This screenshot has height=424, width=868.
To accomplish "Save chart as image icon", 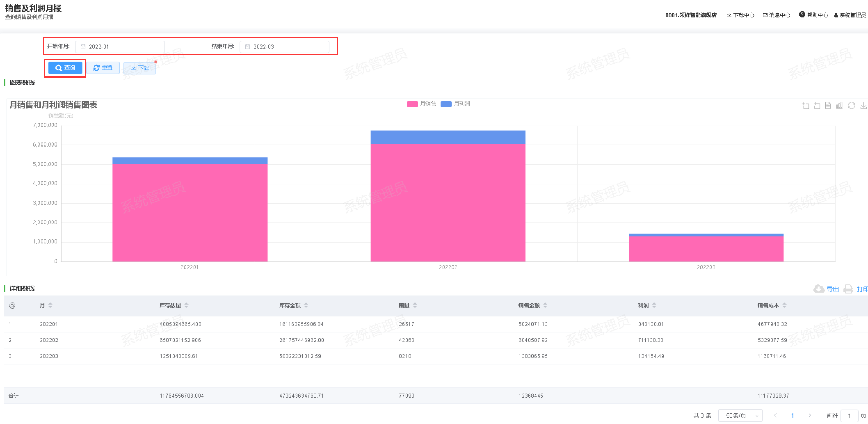I will pos(863,106).
